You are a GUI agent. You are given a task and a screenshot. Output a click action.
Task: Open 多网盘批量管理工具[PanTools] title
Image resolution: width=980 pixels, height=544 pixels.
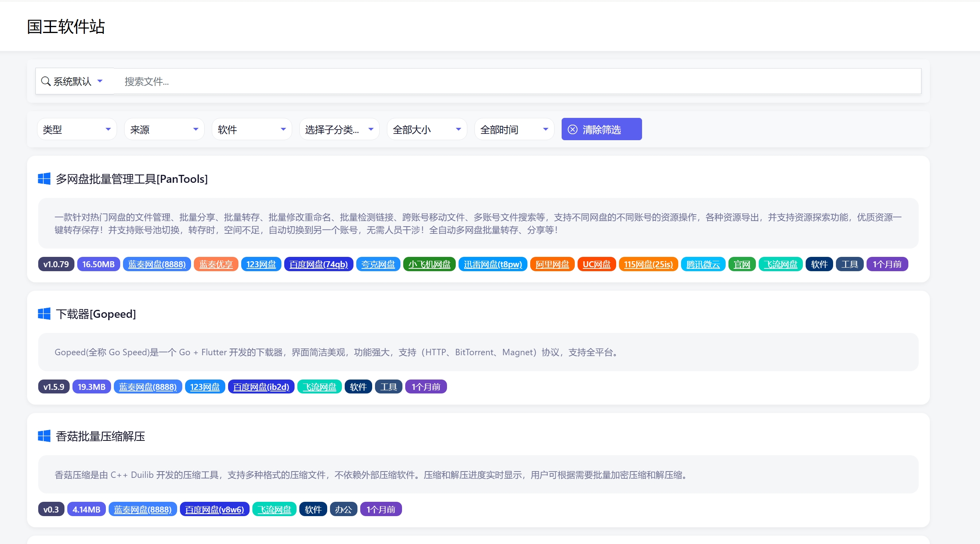pyautogui.click(x=132, y=179)
